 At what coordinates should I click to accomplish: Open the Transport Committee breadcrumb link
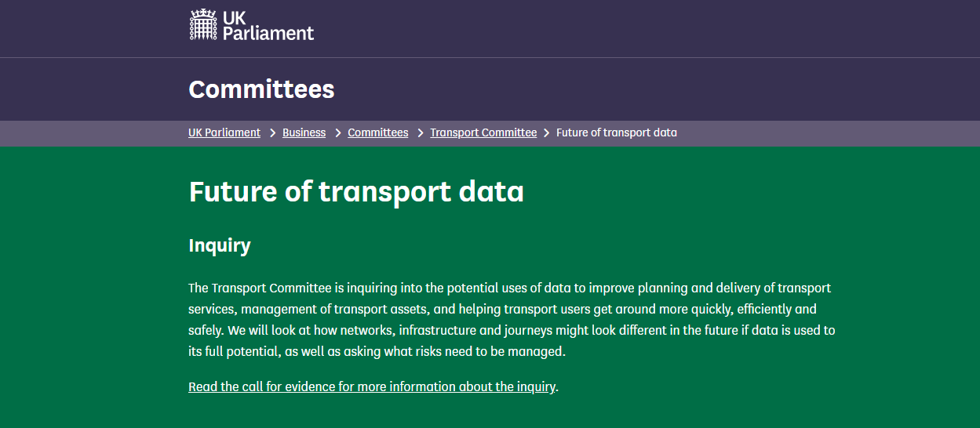click(483, 132)
